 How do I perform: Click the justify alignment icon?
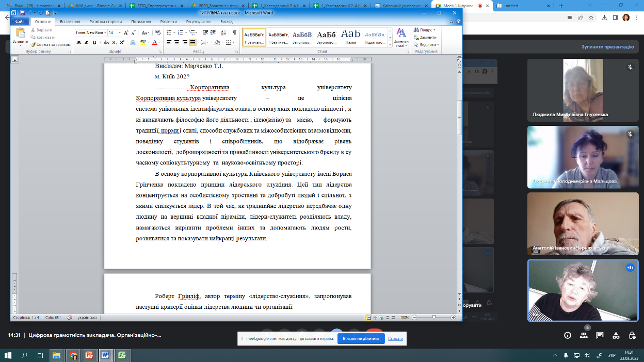coord(192,42)
